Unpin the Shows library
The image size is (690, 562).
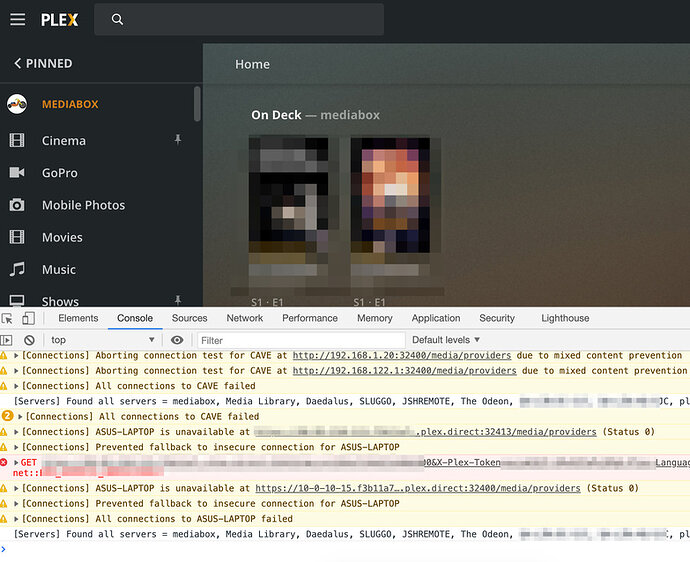point(178,301)
